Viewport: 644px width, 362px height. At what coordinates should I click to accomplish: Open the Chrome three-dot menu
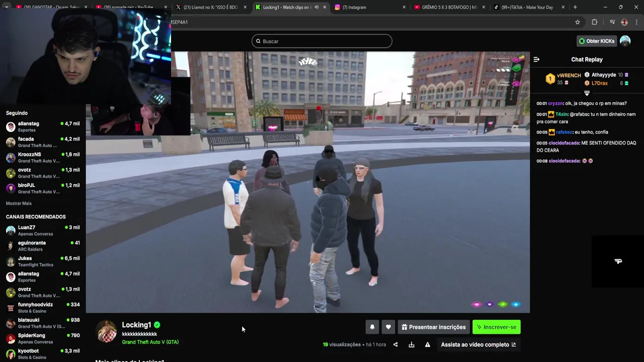coord(637,22)
